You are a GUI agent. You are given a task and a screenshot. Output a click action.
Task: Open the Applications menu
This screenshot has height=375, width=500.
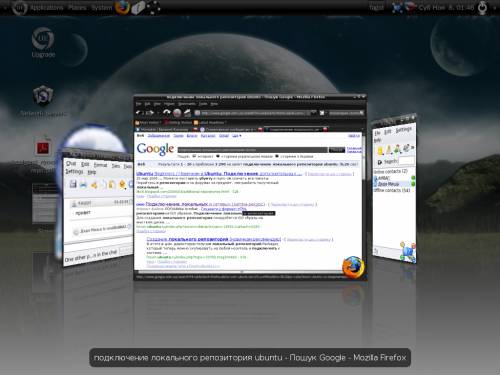47,7
